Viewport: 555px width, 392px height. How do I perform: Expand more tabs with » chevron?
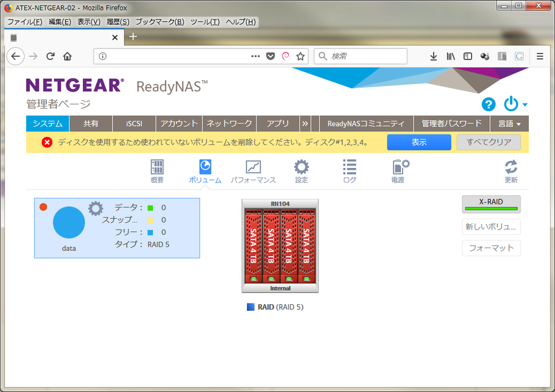point(305,123)
